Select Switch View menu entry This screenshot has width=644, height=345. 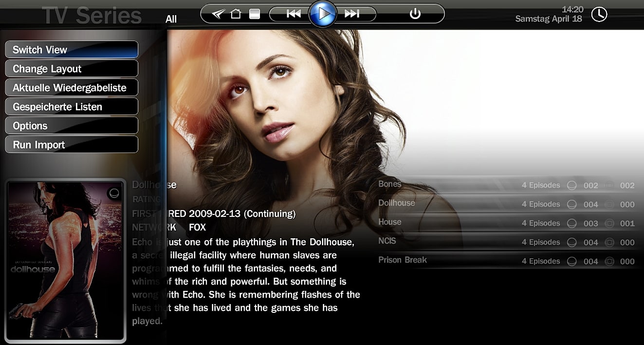(x=72, y=50)
